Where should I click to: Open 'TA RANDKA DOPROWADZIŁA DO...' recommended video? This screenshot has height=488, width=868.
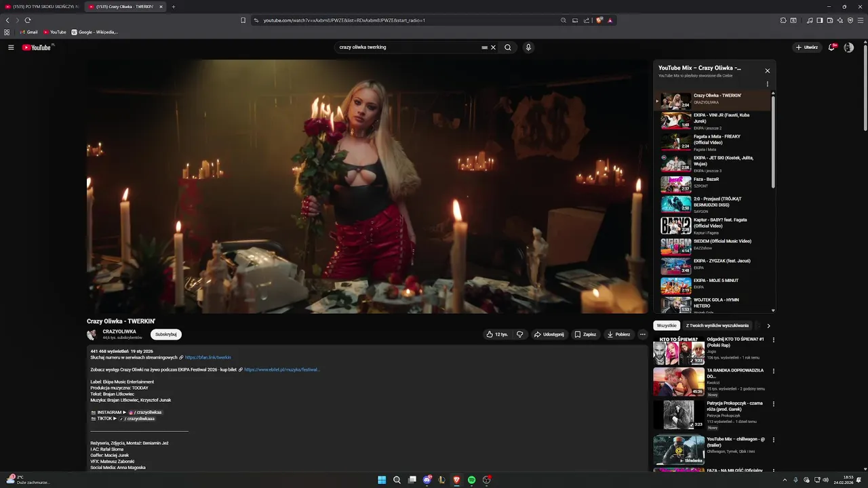click(x=709, y=382)
